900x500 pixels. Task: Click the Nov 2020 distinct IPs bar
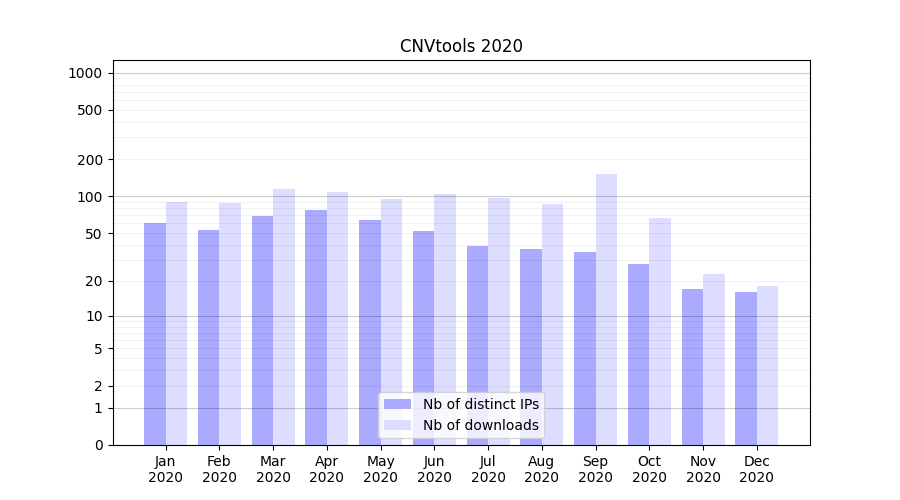(x=692, y=367)
